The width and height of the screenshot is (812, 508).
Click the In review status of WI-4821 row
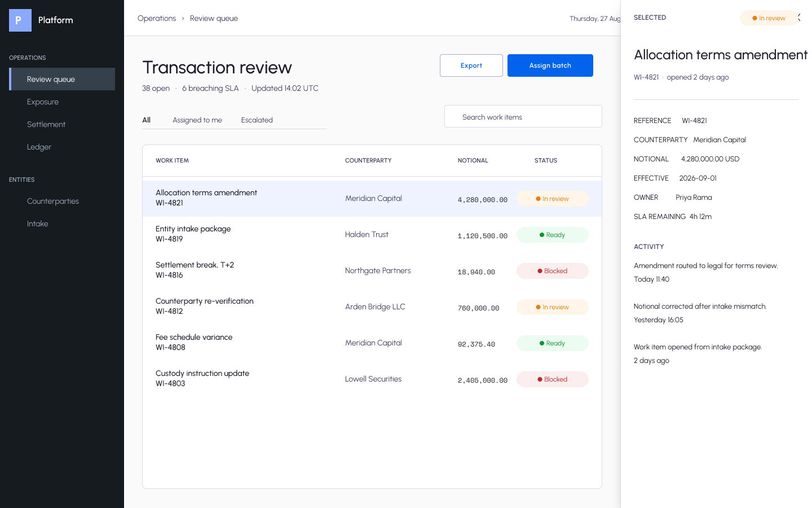coord(553,199)
